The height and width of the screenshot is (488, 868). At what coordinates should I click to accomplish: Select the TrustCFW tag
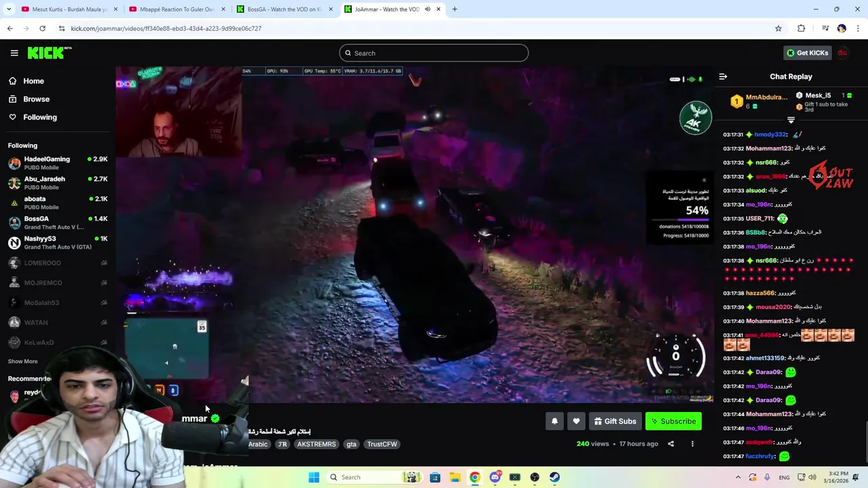tap(382, 444)
